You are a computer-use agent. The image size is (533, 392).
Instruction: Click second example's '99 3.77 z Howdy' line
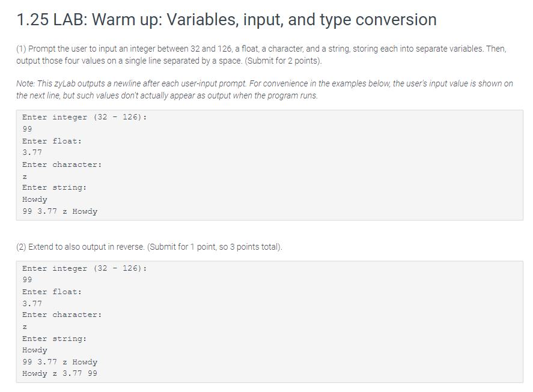(x=60, y=362)
